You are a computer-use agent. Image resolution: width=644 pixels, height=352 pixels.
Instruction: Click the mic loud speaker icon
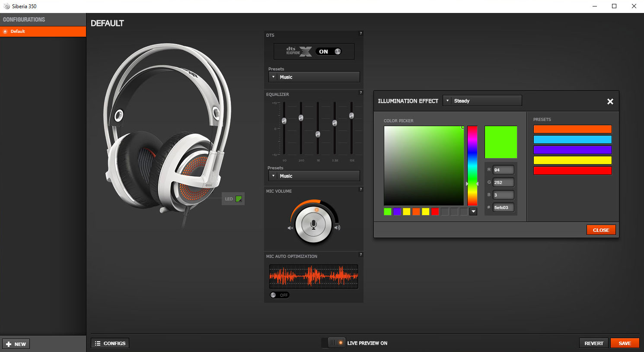[337, 228]
